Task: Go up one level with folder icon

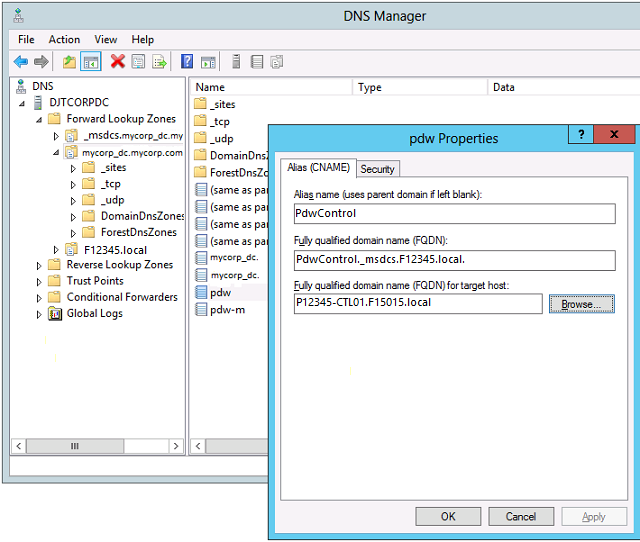Action: pos(69,62)
